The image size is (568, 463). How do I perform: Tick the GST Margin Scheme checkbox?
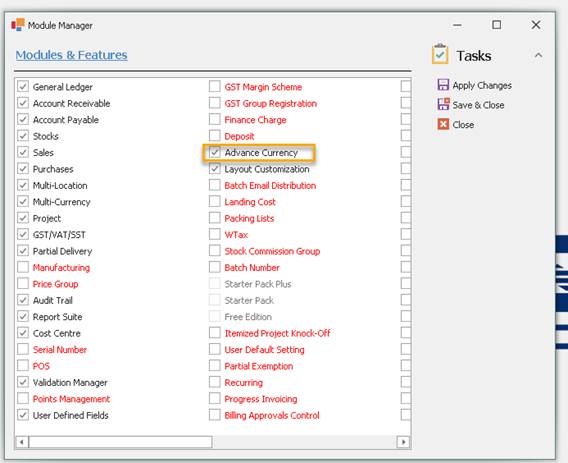point(215,87)
